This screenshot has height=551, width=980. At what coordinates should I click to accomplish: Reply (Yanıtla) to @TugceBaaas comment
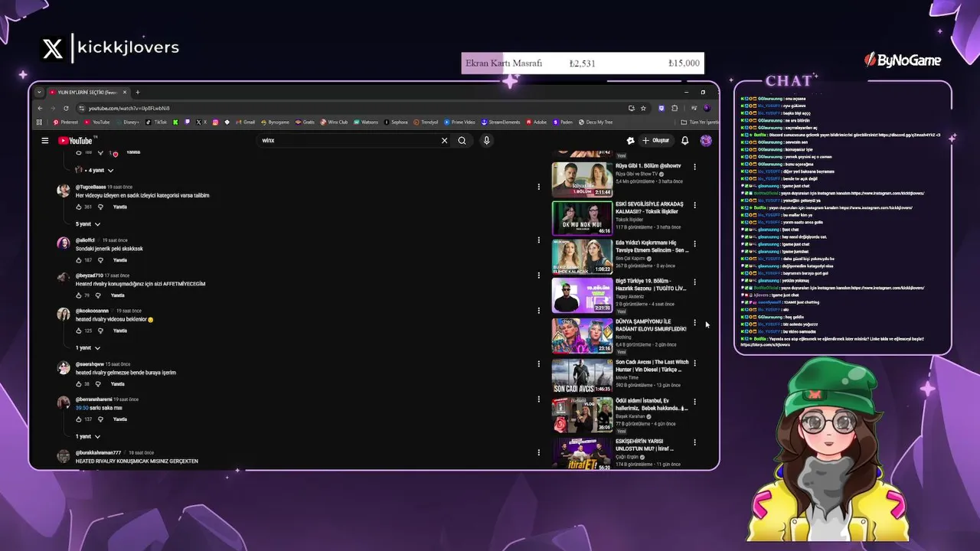pyautogui.click(x=120, y=207)
